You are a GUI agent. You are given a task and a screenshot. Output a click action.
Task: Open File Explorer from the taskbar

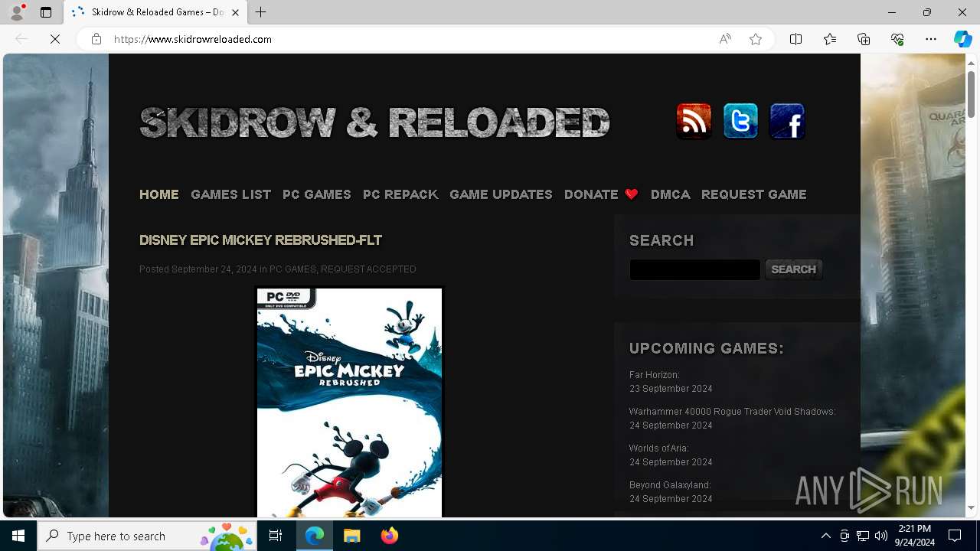pos(351,536)
